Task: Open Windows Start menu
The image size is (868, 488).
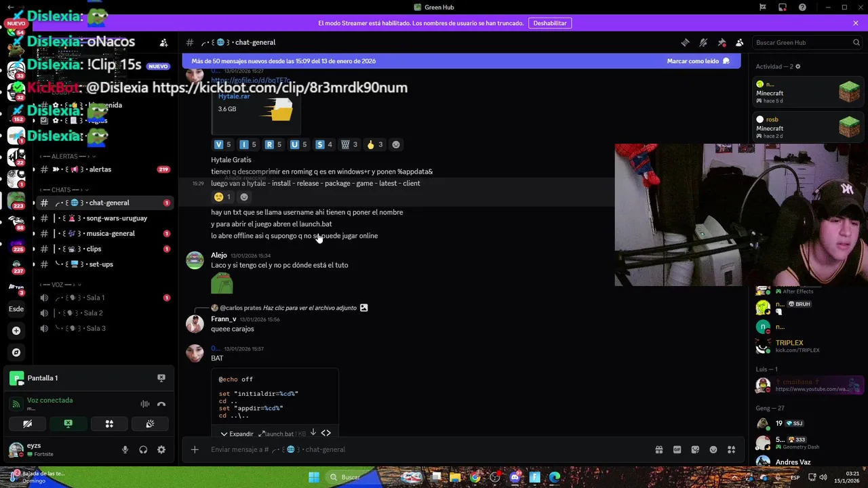Action: click(314, 477)
